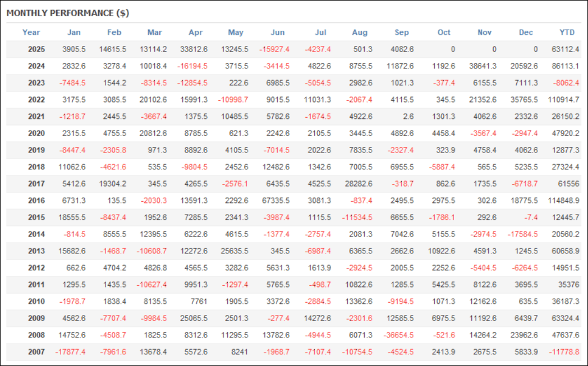This screenshot has width=588, height=366.
Task: Select the 2025 year row label
Action: tap(37, 49)
